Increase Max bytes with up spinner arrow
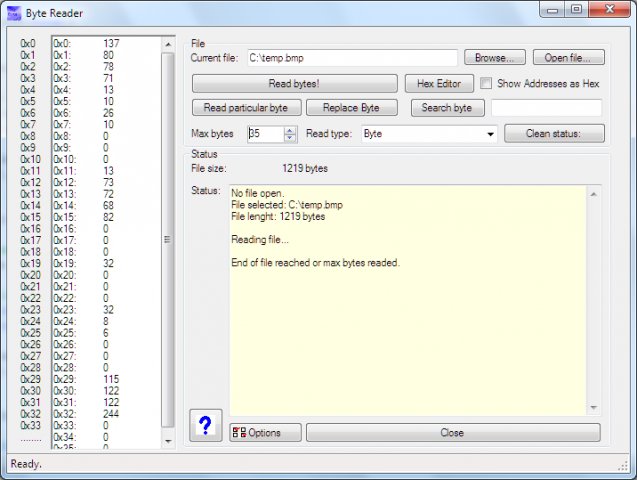The height and width of the screenshot is (480, 637). (x=290, y=130)
